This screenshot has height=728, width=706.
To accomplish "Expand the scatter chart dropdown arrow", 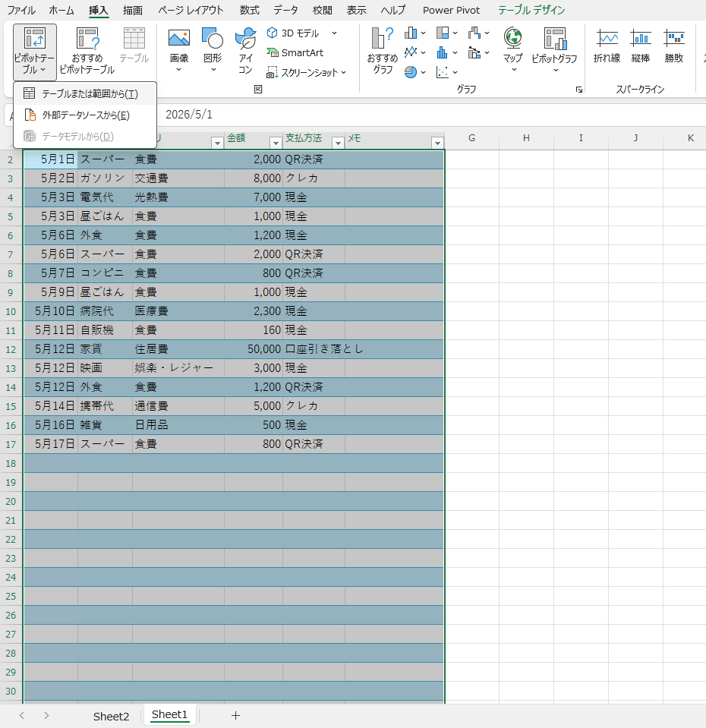I will (455, 72).
